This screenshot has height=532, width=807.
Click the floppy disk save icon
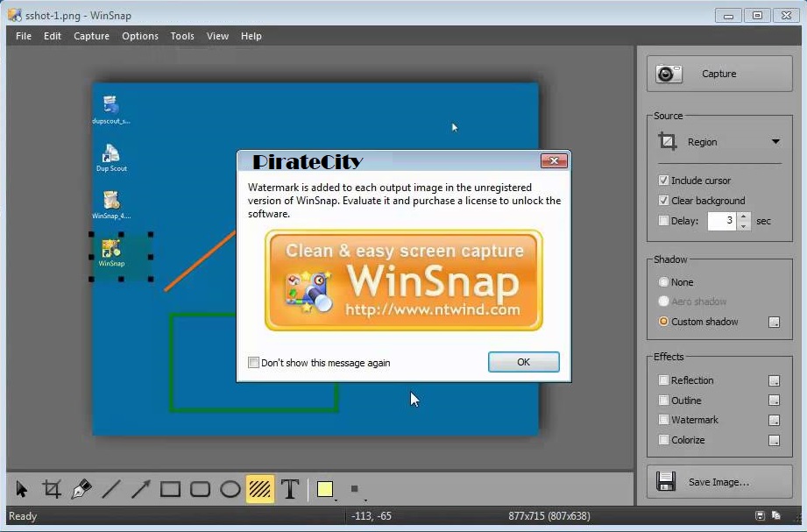point(666,481)
